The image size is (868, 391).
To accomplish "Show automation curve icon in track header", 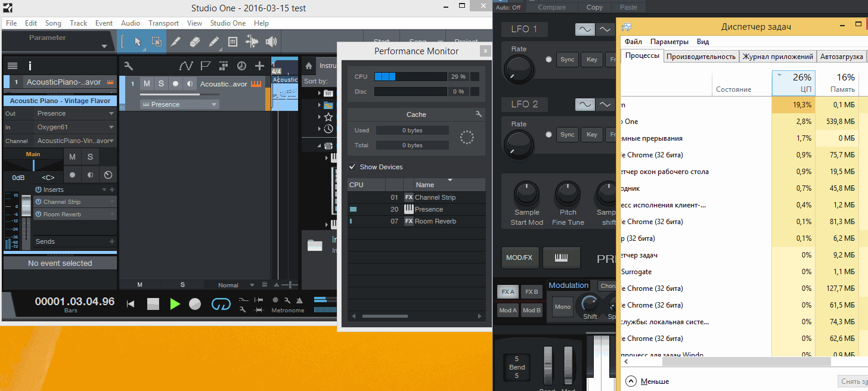I will click(186, 66).
